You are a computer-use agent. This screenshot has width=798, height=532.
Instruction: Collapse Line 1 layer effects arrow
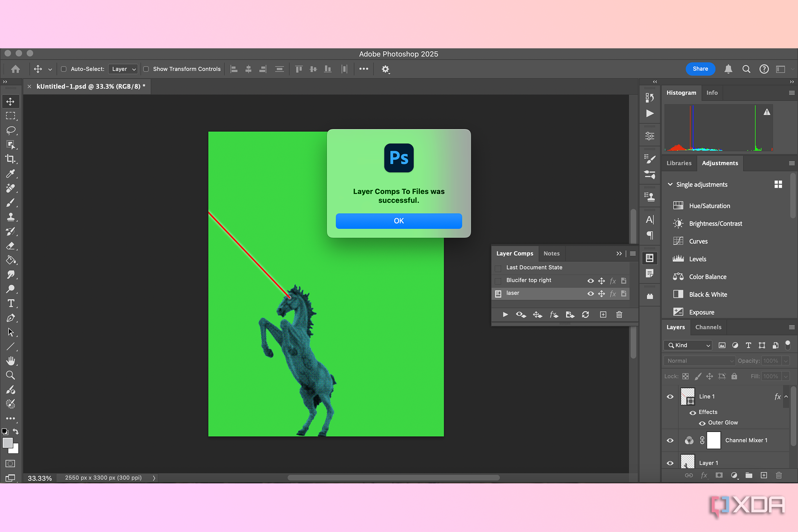tap(786, 396)
